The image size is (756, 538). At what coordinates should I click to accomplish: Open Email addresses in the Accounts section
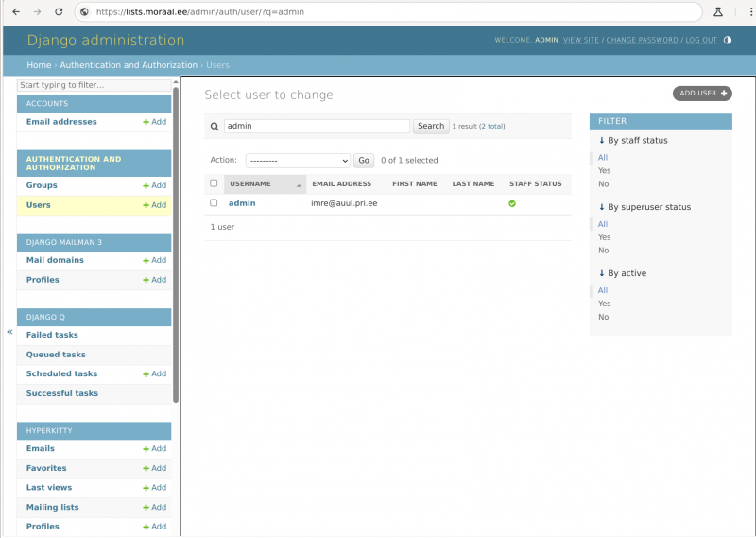click(61, 122)
